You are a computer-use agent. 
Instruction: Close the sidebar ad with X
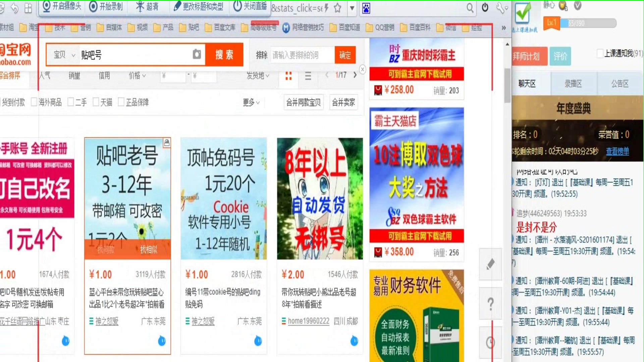point(362,69)
